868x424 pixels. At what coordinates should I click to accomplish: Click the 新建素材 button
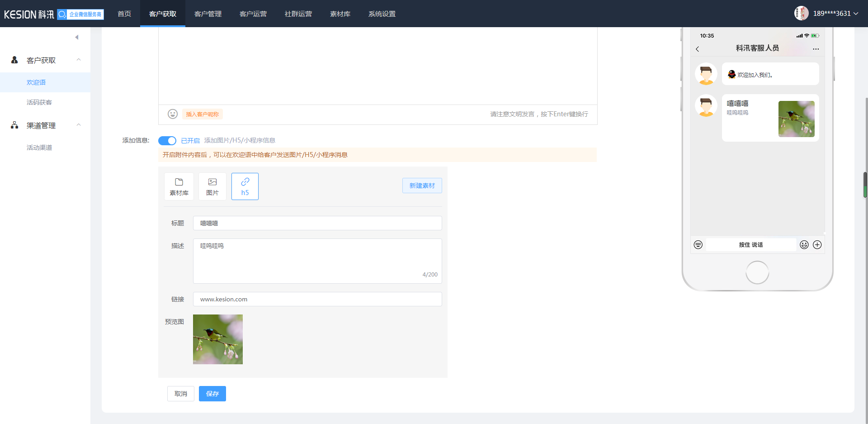click(422, 186)
